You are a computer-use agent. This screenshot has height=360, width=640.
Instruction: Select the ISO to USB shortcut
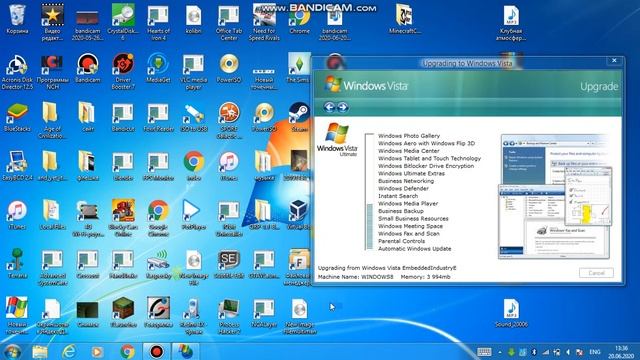tap(193, 117)
